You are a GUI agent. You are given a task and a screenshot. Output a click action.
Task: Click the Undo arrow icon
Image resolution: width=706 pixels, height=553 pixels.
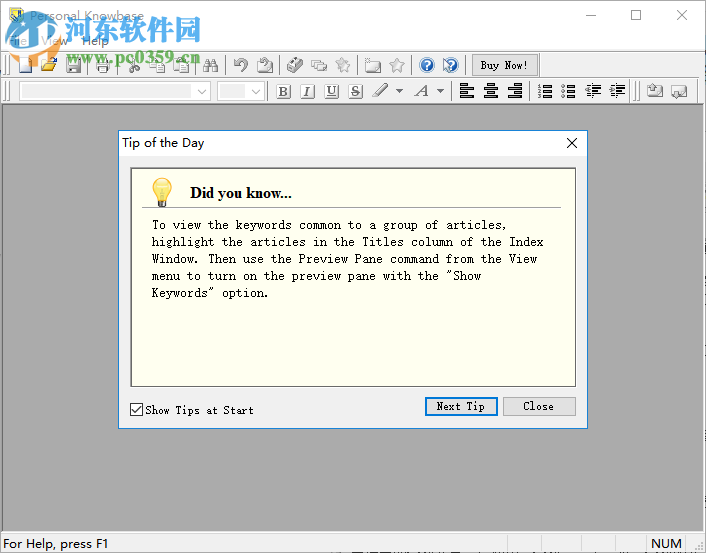tap(241, 66)
